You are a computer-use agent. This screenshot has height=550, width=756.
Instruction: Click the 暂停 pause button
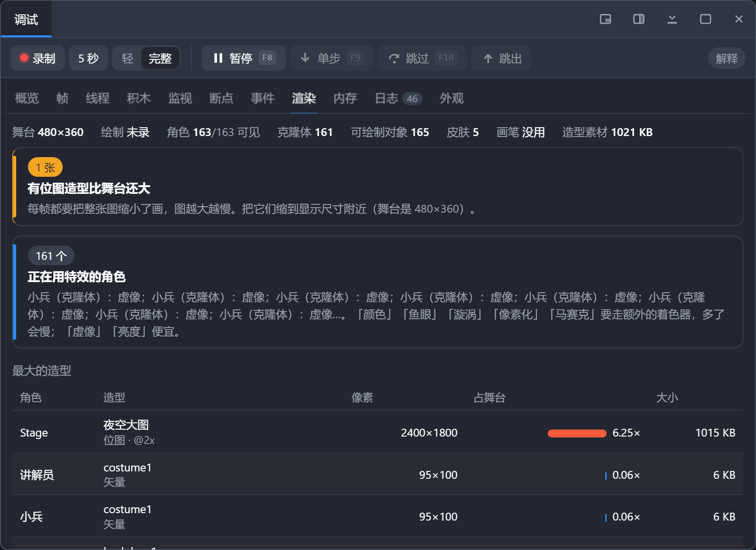point(243,58)
